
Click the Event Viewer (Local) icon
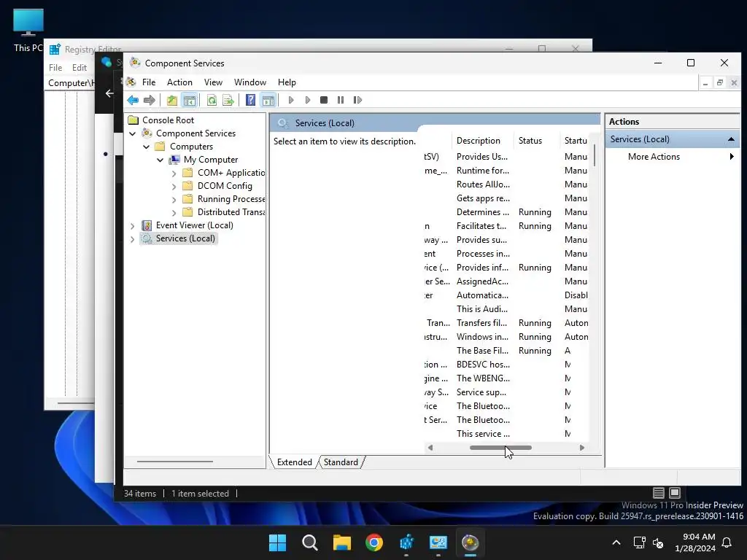(x=147, y=225)
